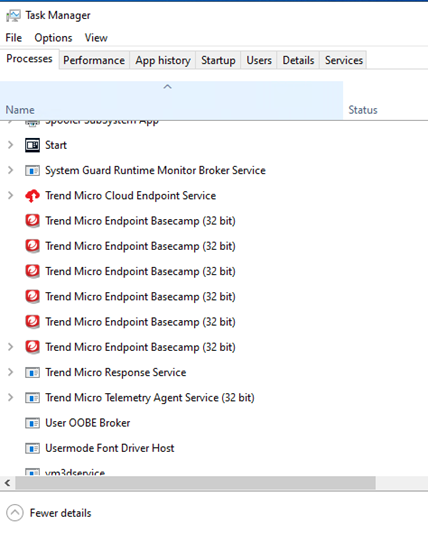Image resolution: width=428 pixels, height=533 pixels.
Task: Expand Trend Micro Response Service
Action: tap(11, 372)
